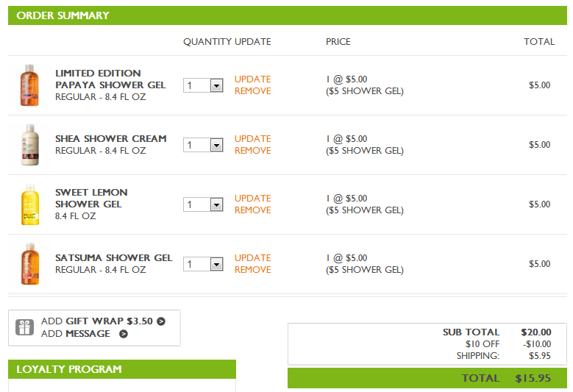Click the Papaya Shower Gel bottle image

tap(29, 85)
